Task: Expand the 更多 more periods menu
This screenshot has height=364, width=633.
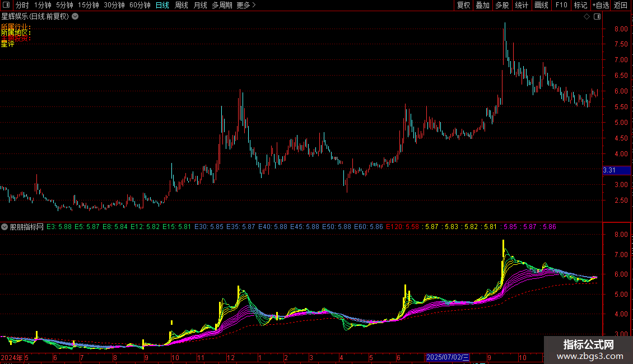Action: coord(246,5)
